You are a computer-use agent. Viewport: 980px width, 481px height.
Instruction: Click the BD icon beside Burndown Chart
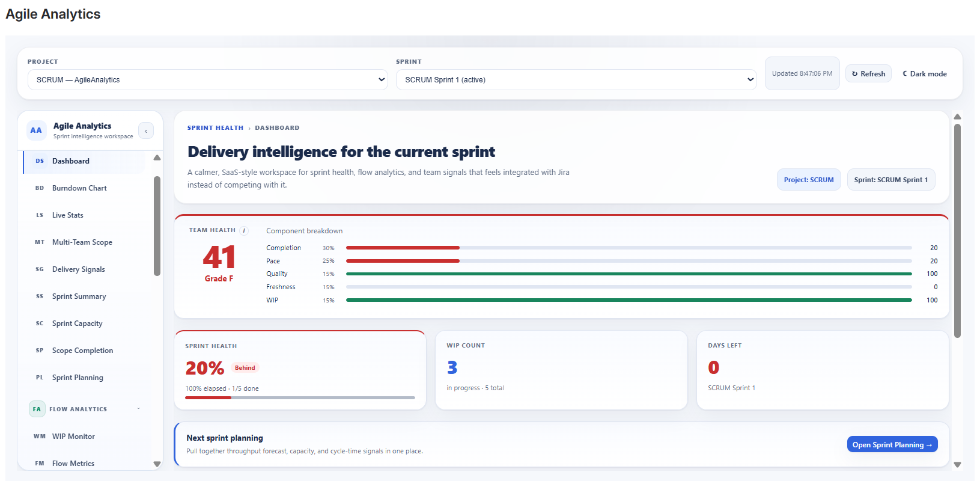pyautogui.click(x=40, y=188)
